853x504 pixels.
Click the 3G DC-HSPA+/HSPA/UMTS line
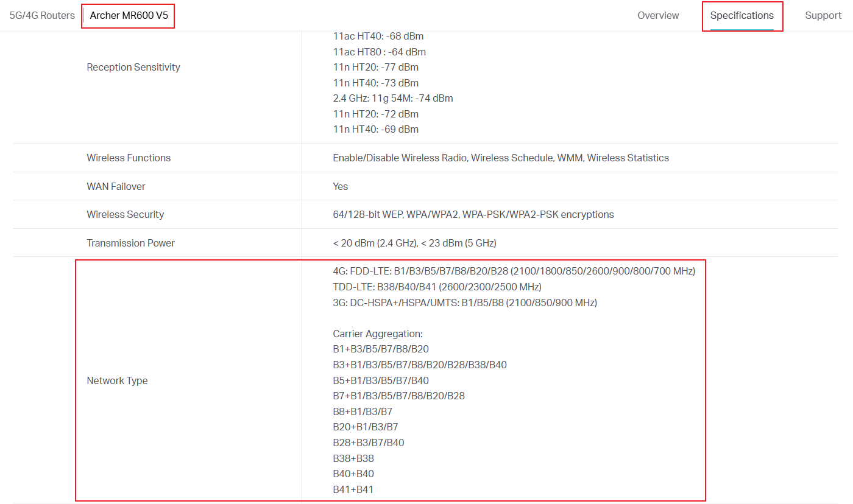click(464, 303)
